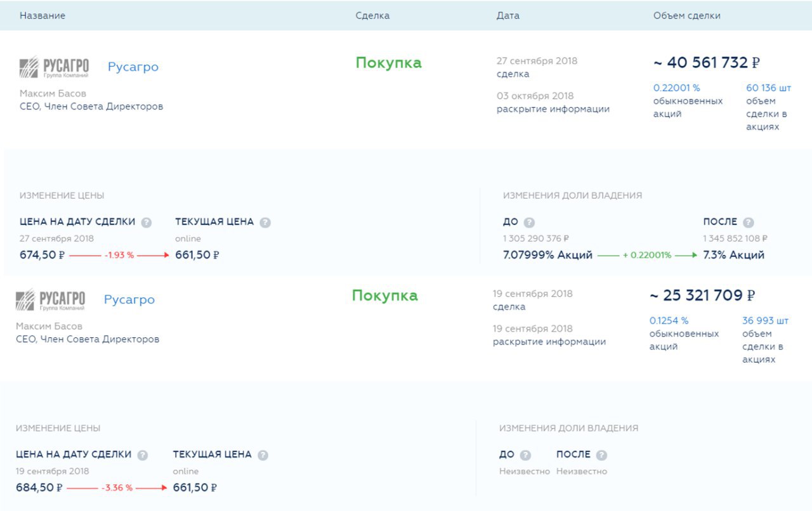The height and width of the screenshot is (511, 812).
Task: Click help icon next to "До" above 7.07999% Акций
Action: (x=529, y=223)
